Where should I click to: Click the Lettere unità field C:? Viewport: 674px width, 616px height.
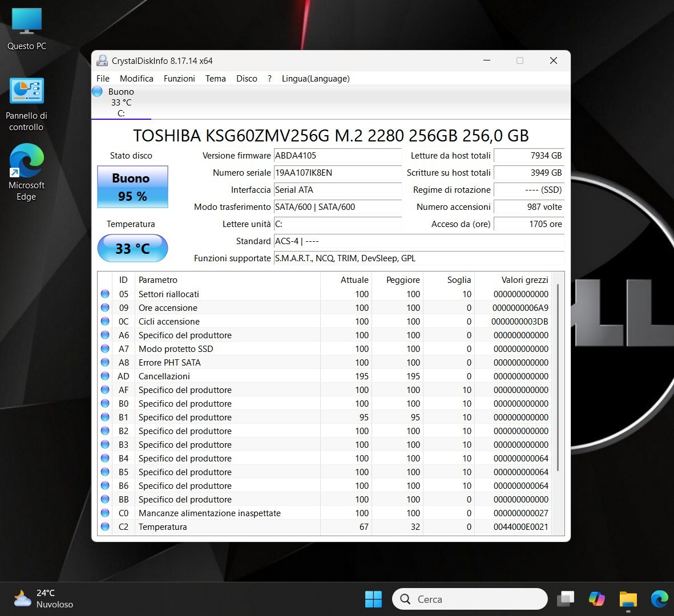point(337,224)
